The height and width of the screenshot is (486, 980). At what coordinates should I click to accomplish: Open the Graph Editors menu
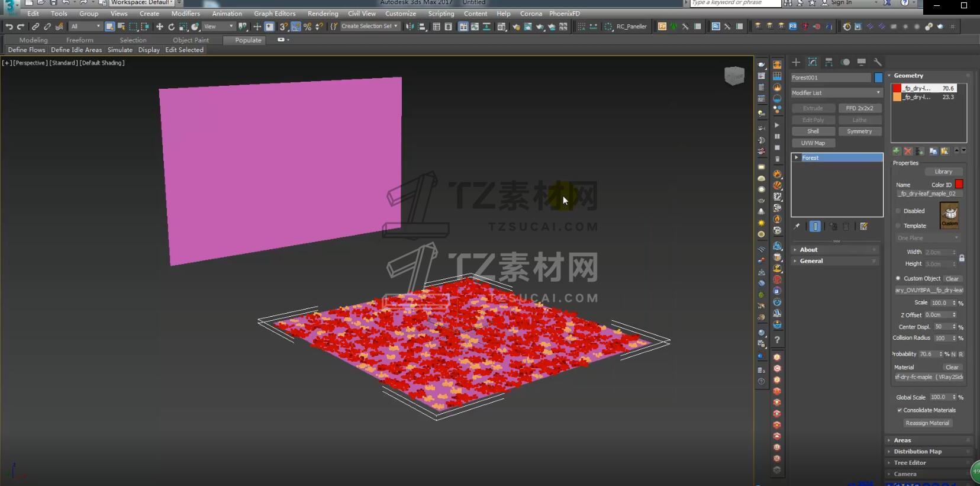(275, 14)
